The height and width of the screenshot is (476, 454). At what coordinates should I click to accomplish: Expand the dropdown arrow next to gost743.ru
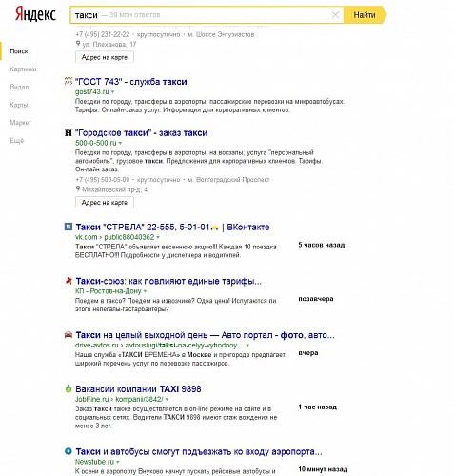pos(113,92)
